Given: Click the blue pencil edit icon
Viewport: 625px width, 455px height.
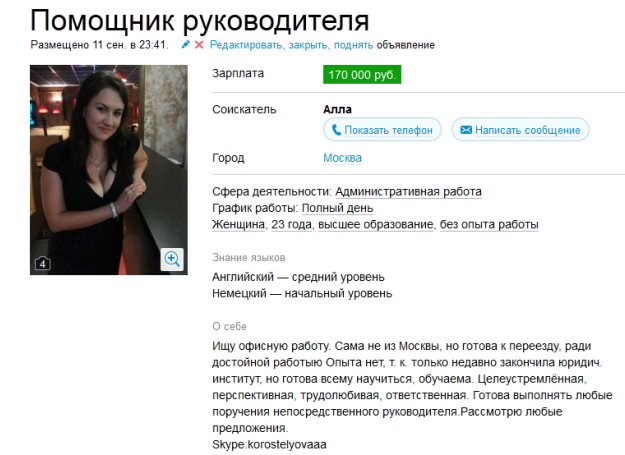Looking at the screenshot, I should [x=185, y=45].
